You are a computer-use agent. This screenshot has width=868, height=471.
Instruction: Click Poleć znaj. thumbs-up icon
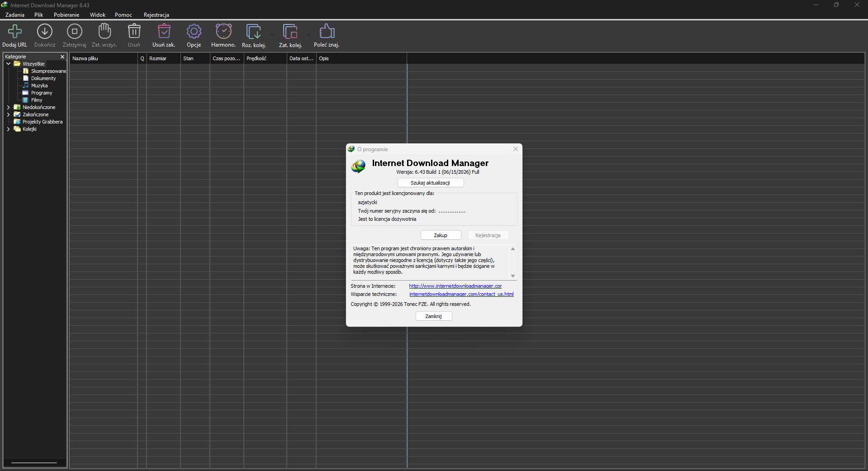tap(327, 31)
